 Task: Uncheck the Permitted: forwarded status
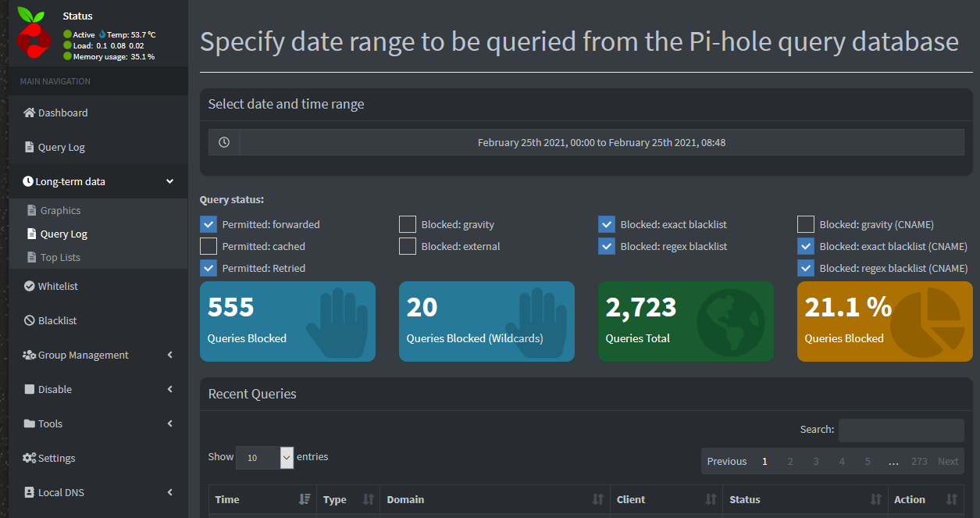(x=208, y=223)
